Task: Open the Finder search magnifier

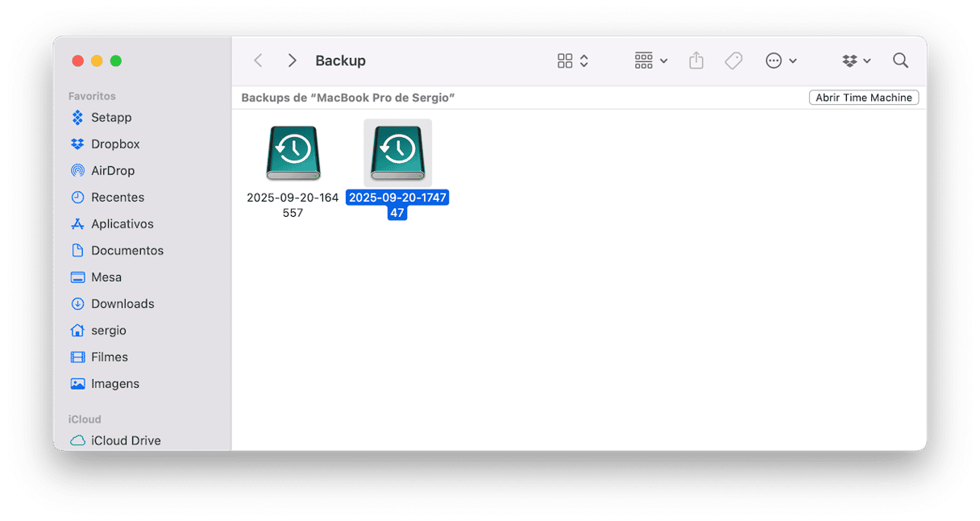Action: click(900, 60)
